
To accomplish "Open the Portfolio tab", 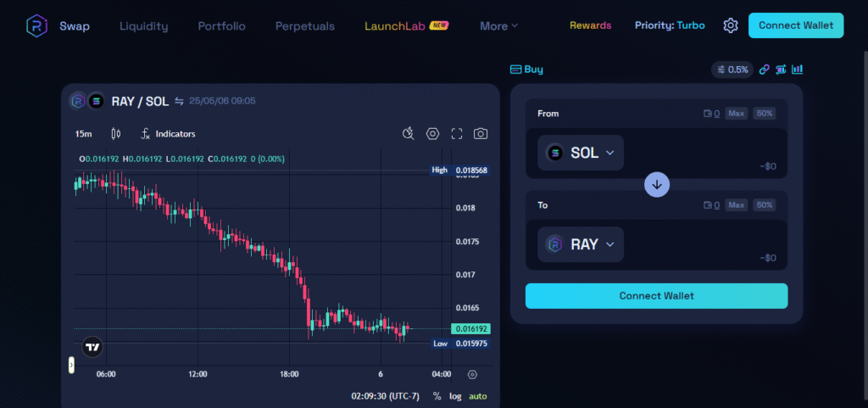I will (x=222, y=26).
